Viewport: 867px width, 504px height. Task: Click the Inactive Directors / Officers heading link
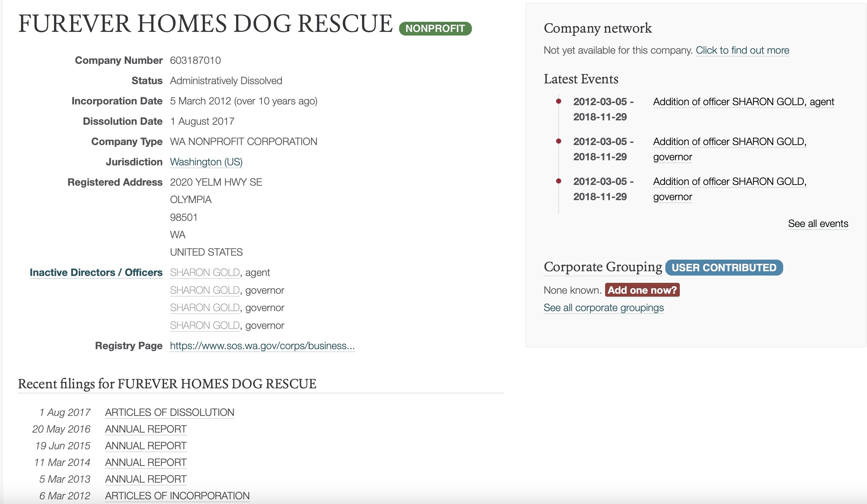click(x=96, y=272)
